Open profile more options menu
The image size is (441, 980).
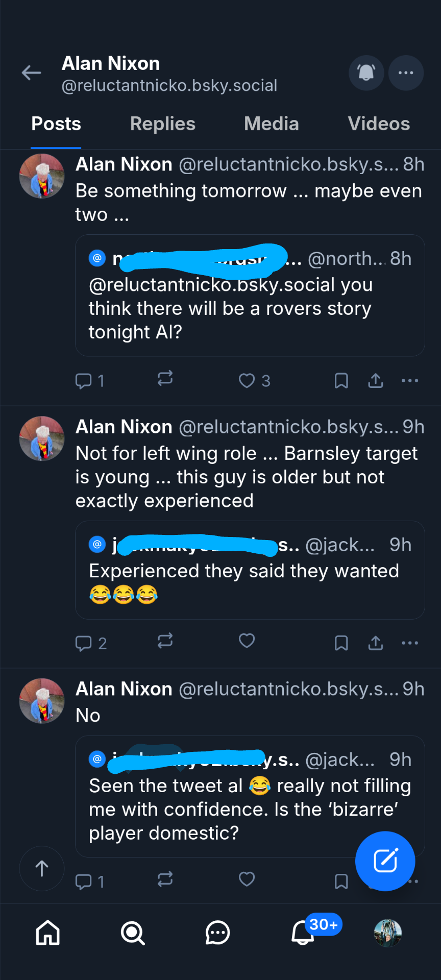pyautogui.click(x=406, y=73)
